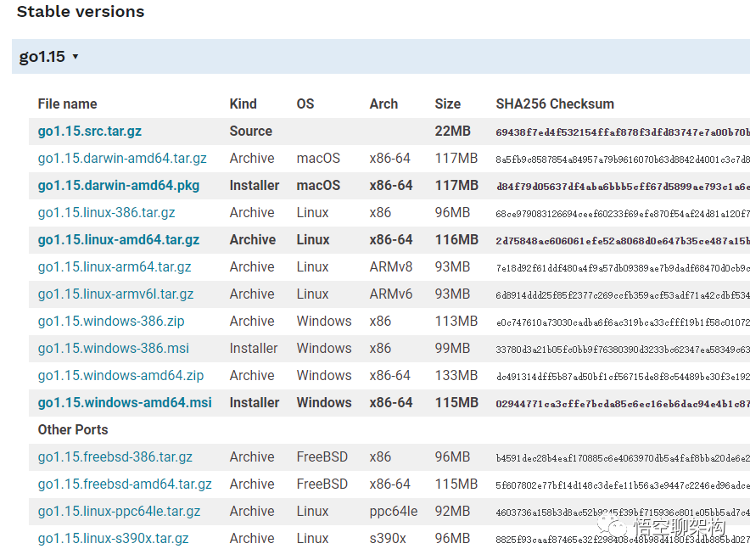
Task: Download go1.15.linux-amd64.tar.gz
Action: click(x=119, y=239)
